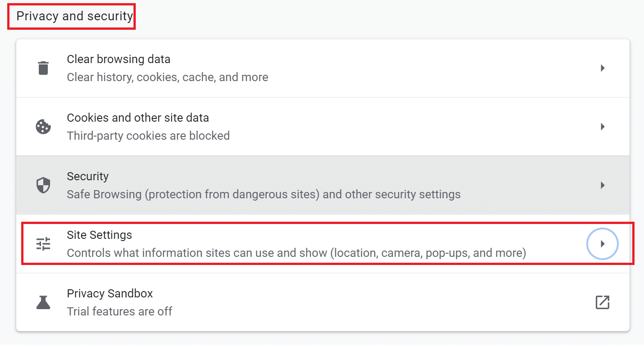Click the cookie icon
Viewport: 644px width, 347px height.
pyautogui.click(x=43, y=127)
